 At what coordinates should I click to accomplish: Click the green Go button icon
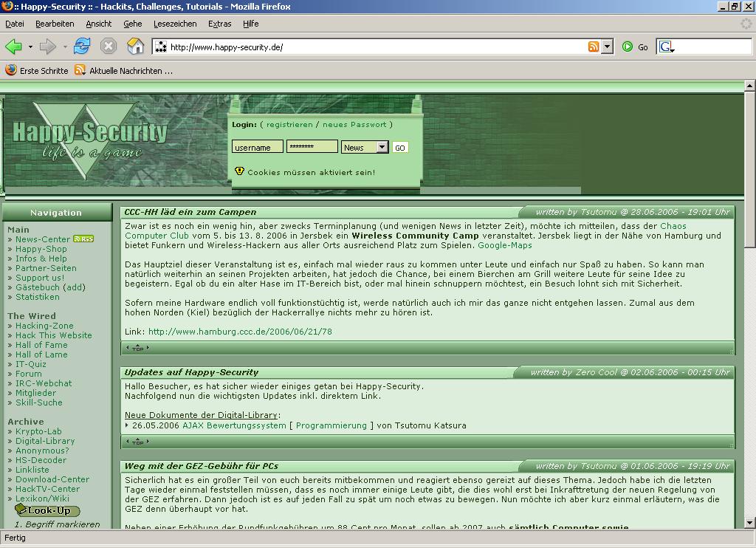coord(628,47)
